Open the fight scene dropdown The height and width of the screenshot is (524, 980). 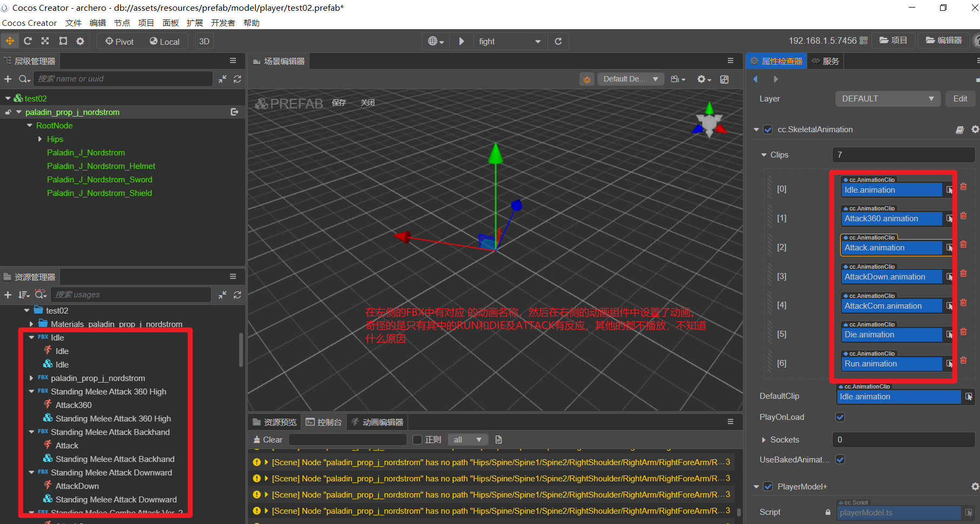(x=509, y=41)
